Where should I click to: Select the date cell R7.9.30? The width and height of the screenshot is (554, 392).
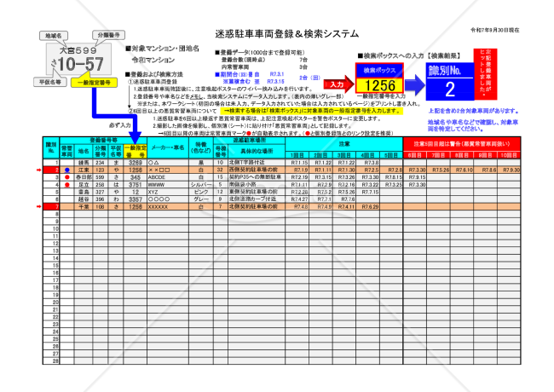tap(509, 170)
